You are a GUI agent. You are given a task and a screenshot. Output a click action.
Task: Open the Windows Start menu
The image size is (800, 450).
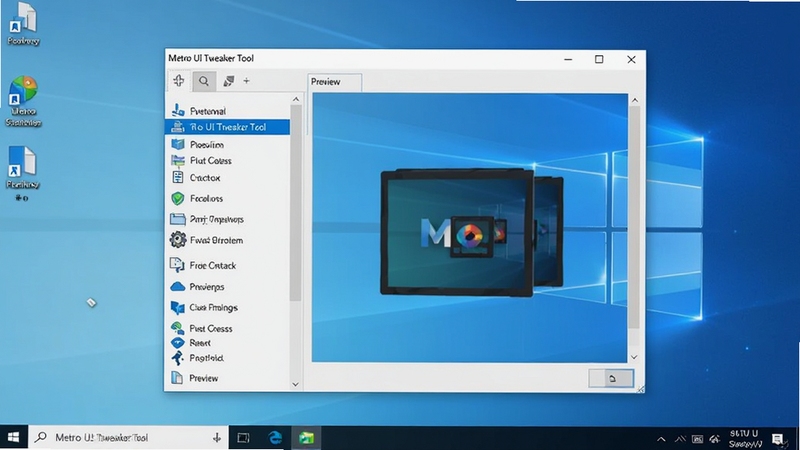point(14,437)
